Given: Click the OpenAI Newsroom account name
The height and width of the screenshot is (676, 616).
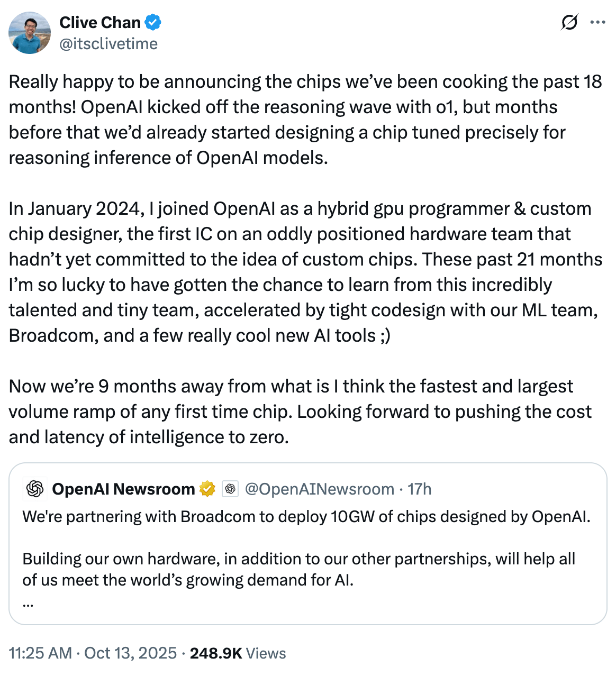Looking at the screenshot, I should [123, 489].
